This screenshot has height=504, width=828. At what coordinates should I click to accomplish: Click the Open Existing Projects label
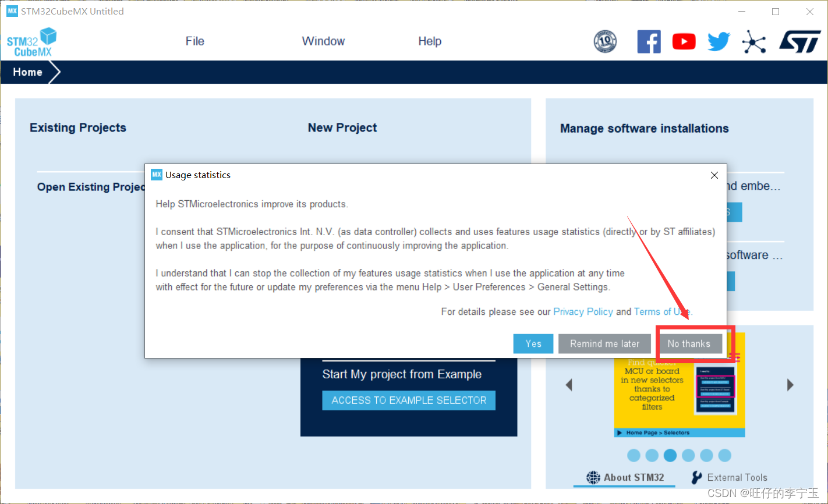pos(91,187)
